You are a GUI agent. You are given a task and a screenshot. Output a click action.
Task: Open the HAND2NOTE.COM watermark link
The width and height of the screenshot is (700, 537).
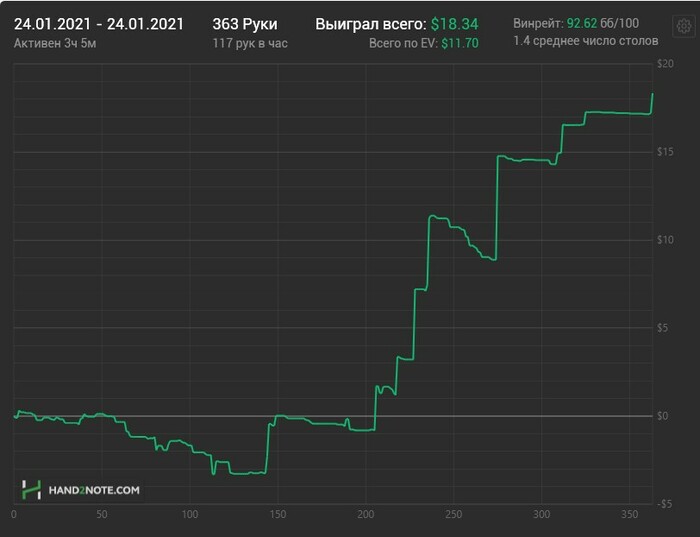click(94, 490)
